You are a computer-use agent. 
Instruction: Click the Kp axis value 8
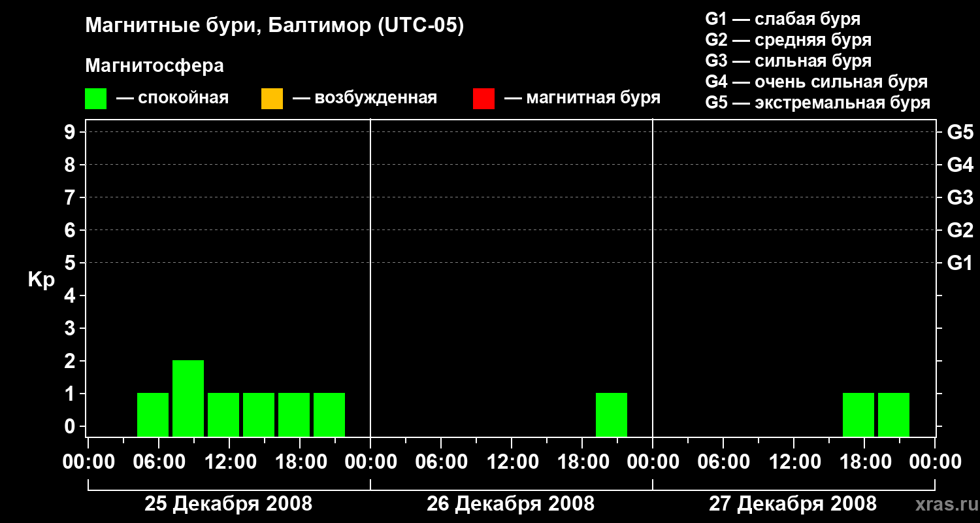point(71,165)
